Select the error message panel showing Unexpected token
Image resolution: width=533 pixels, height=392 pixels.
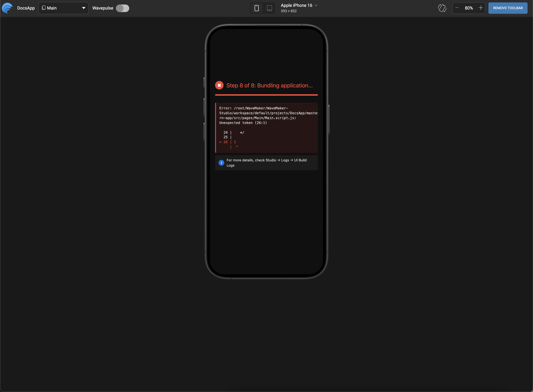click(x=266, y=128)
